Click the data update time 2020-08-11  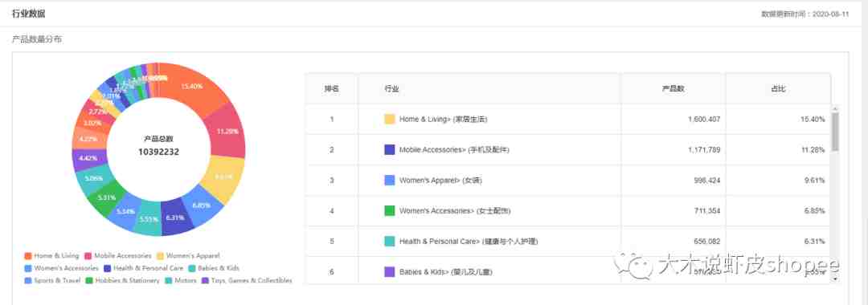830,14
